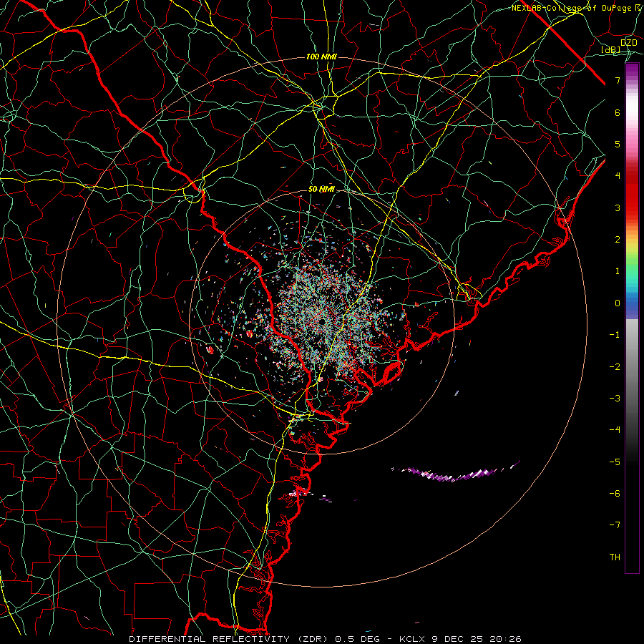The width and height of the screenshot is (644, 644).
Task: Click the -2 value on the color scale
Action: [615, 367]
